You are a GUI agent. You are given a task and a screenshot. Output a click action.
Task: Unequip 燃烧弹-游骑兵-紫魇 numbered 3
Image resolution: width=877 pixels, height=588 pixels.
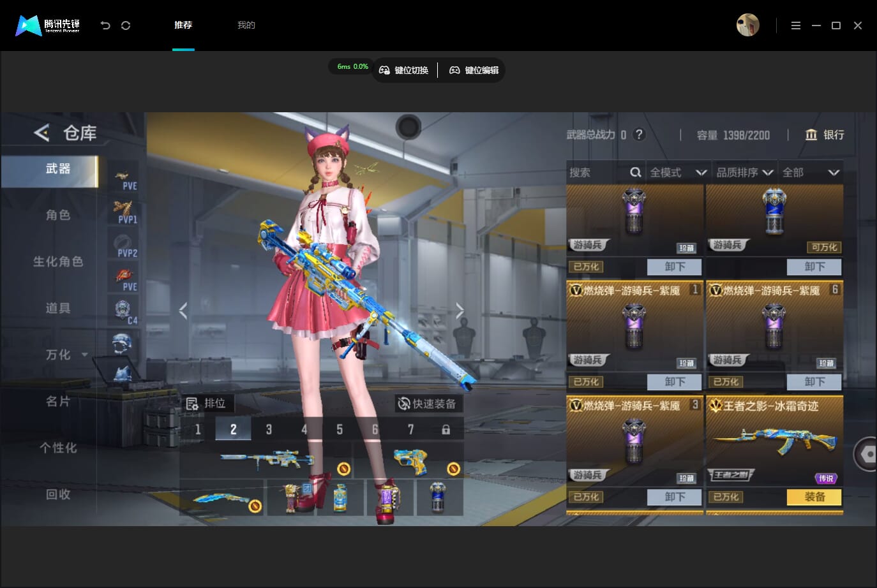(675, 497)
